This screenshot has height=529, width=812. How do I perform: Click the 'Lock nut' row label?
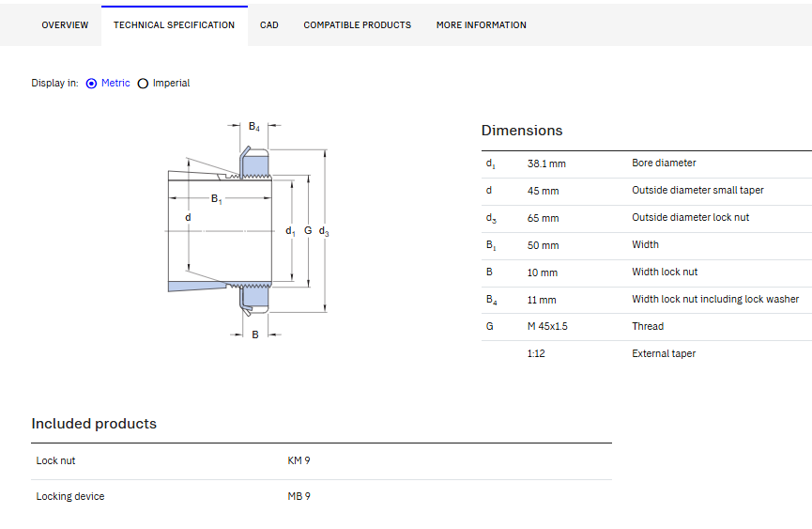coord(55,460)
